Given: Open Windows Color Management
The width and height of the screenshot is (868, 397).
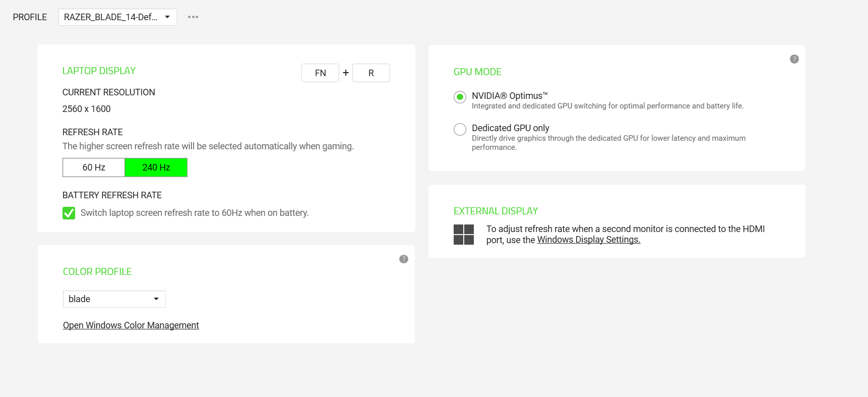Looking at the screenshot, I should (131, 325).
